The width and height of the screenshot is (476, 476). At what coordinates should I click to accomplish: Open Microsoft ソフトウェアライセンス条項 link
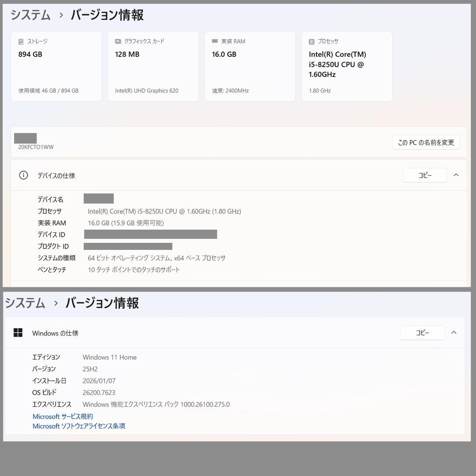click(78, 426)
